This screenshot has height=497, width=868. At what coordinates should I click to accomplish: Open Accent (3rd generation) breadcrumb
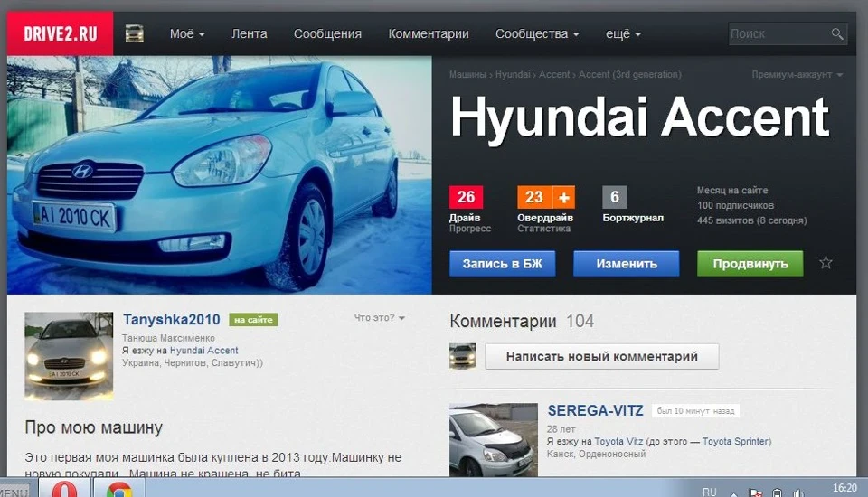pyautogui.click(x=630, y=74)
